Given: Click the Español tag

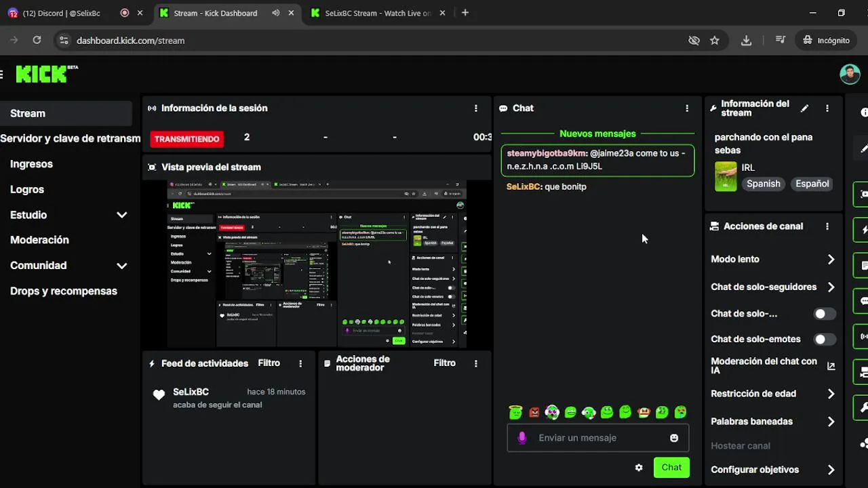Looking at the screenshot, I should tap(812, 184).
